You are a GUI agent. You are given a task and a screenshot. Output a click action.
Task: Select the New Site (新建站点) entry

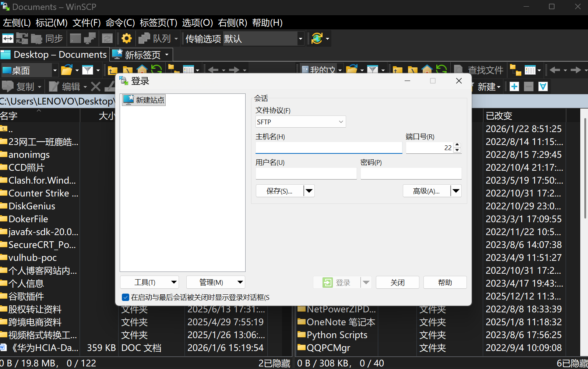[144, 100]
